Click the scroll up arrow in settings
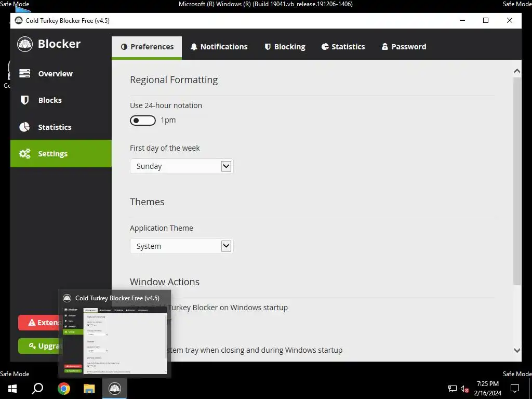Viewport: 532px width, 399px height. (x=517, y=71)
